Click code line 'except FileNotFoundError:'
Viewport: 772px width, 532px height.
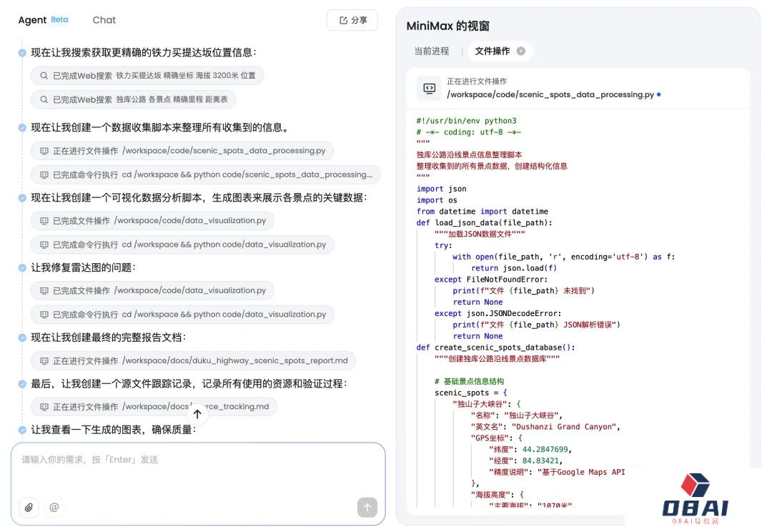[491, 280]
